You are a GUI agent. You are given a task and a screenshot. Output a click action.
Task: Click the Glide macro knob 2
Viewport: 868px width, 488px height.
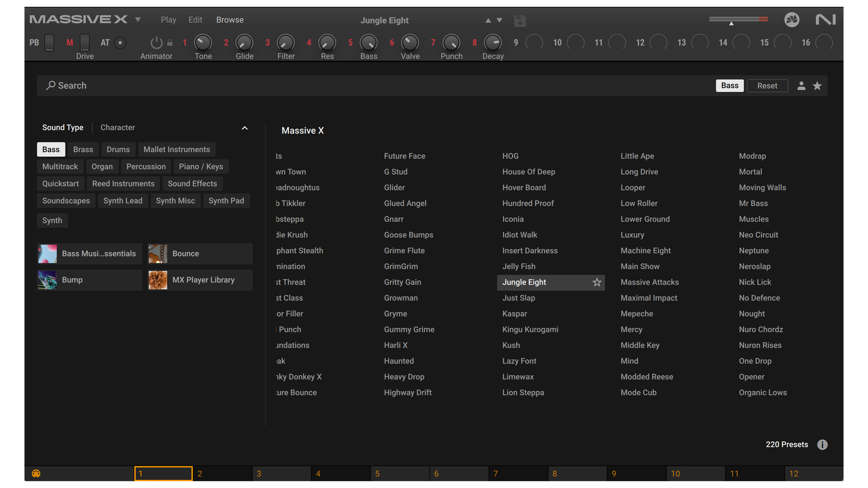click(x=245, y=42)
